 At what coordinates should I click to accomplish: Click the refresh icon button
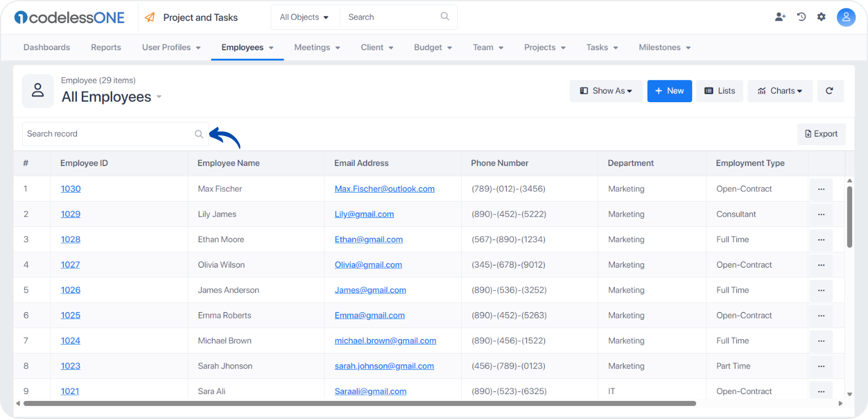(x=830, y=91)
